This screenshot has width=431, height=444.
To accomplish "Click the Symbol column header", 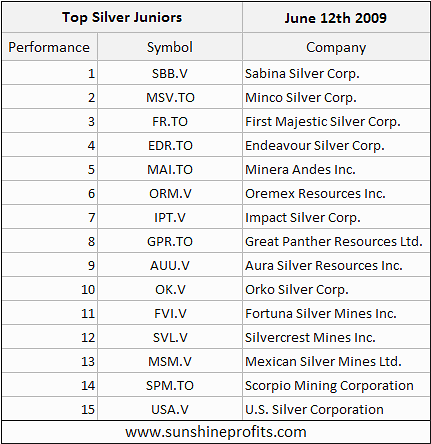I will point(170,47).
